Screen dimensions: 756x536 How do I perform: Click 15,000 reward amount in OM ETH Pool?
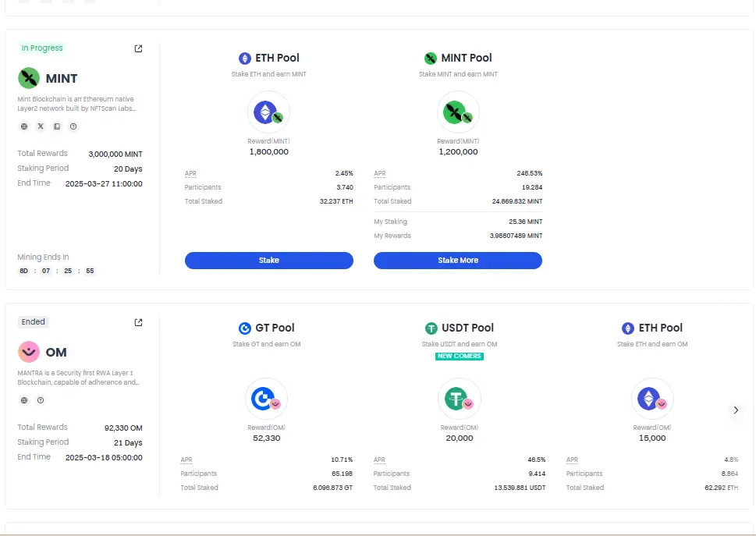point(652,438)
